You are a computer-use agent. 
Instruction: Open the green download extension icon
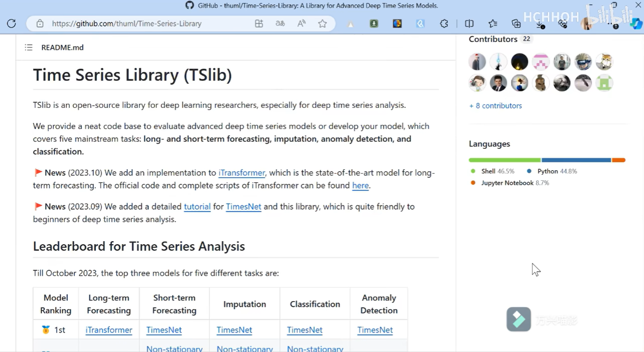coord(374,23)
